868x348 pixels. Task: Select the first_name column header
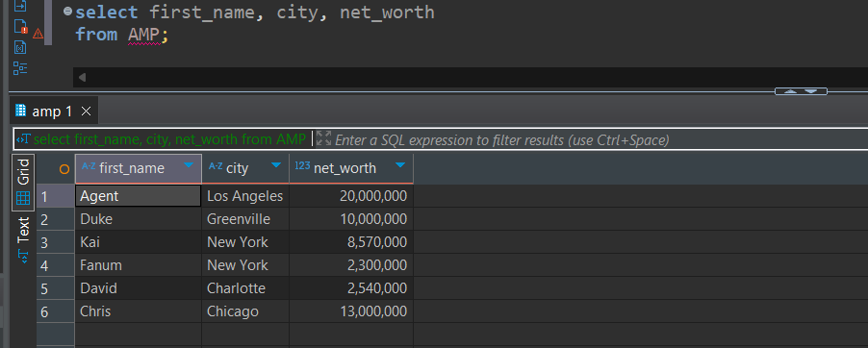139,169
